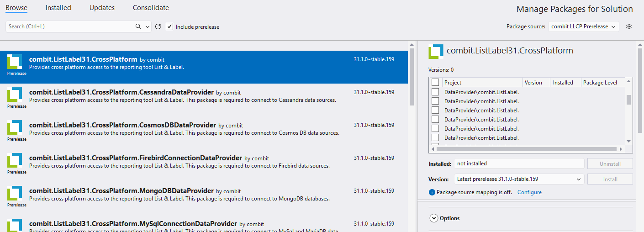
Task: Click the refresh package list icon
Action: (x=158, y=27)
